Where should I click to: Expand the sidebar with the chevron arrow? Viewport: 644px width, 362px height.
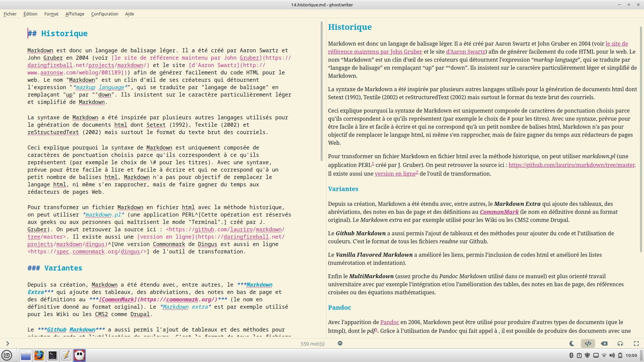7,344
